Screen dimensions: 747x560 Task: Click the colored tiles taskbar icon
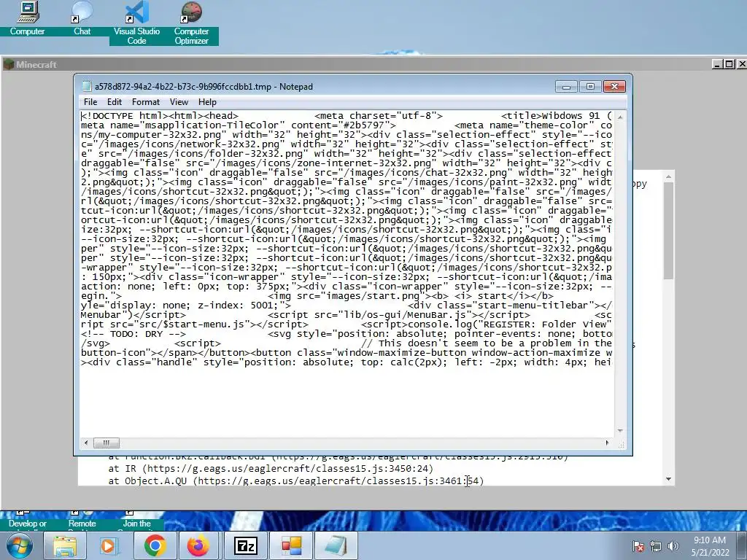click(x=291, y=545)
